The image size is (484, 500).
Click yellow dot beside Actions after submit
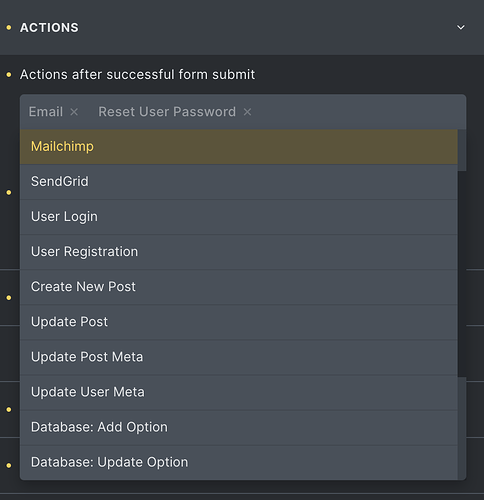[x=9, y=75]
